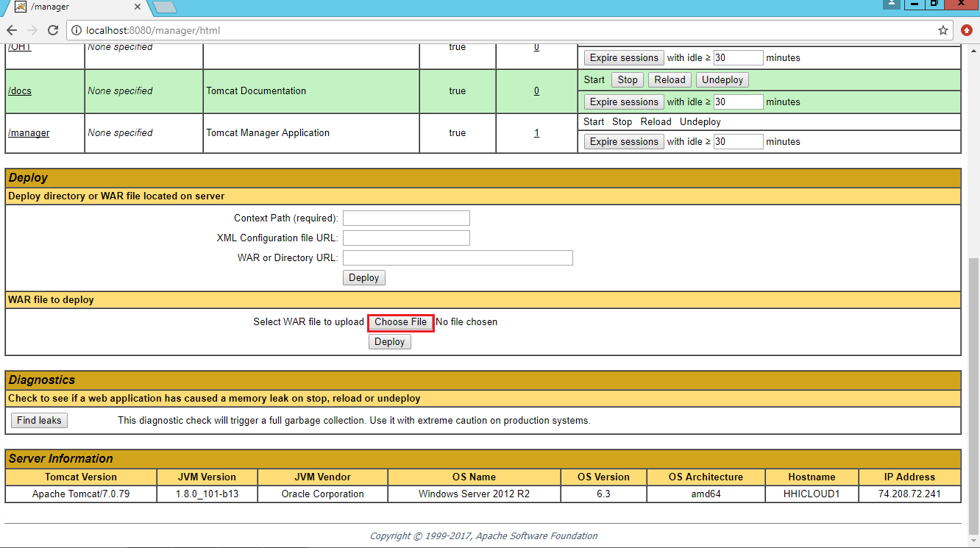Click the red extension icon in the toolbar
Viewport: 980px width, 548px height.
tap(967, 30)
